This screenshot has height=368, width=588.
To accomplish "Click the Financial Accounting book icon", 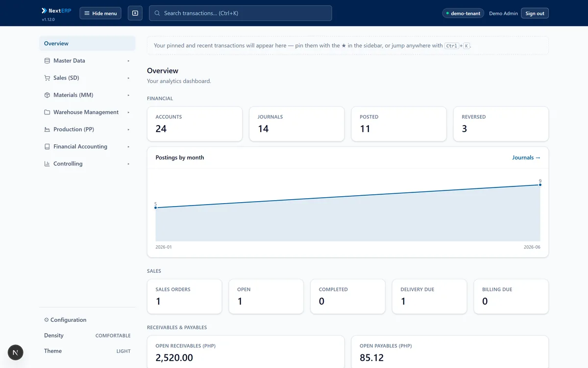I will [x=47, y=147].
